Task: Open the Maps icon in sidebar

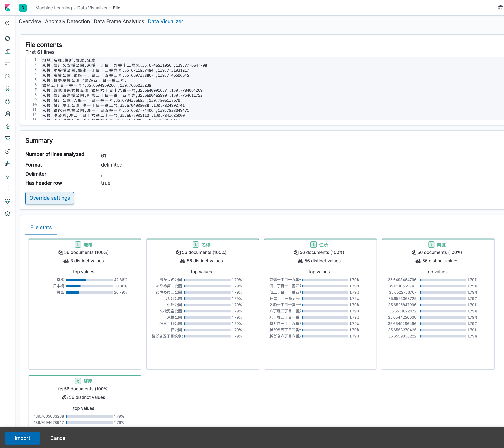Action: click(x=7, y=89)
